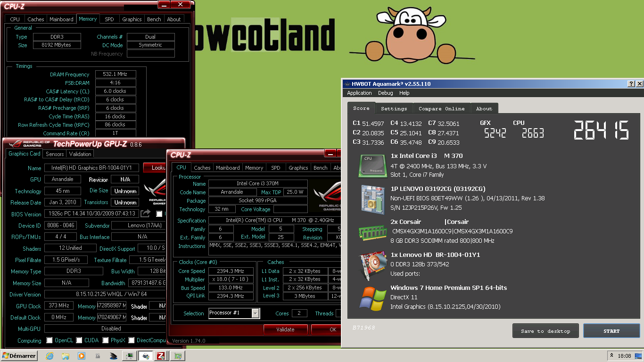This screenshot has width=644, height=362.
Task: Click the dark laptop-shaped quick launch icon
Action: [x=113, y=356]
